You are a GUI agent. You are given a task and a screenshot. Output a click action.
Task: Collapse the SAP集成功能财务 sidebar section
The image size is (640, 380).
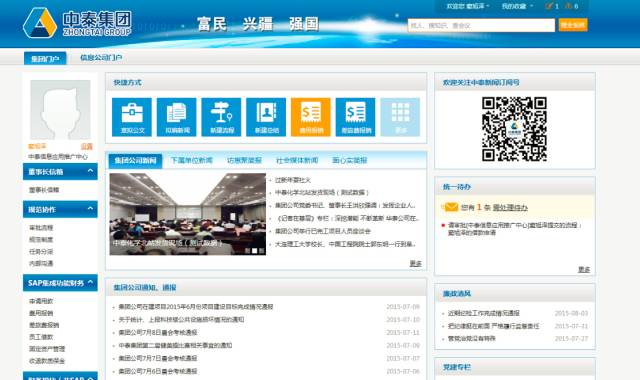(x=60, y=283)
